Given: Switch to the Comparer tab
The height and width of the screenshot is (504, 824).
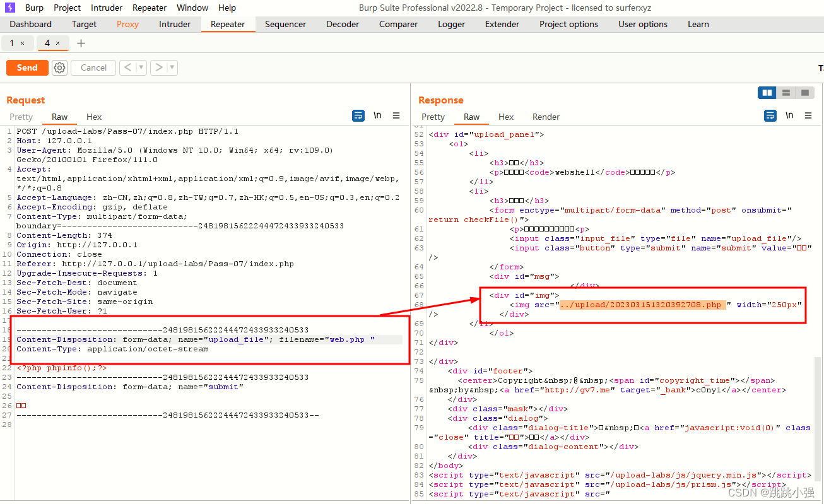Looking at the screenshot, I should [398, 24].
